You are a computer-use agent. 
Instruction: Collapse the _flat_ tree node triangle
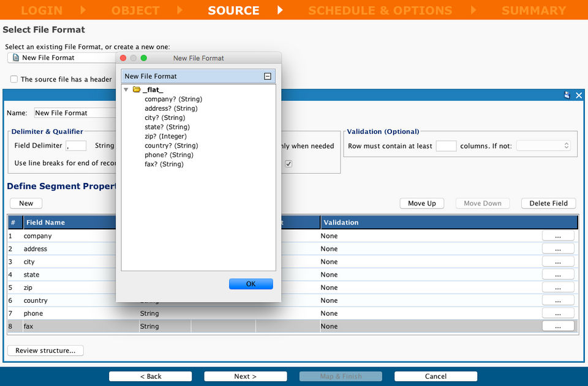[126, 89]
